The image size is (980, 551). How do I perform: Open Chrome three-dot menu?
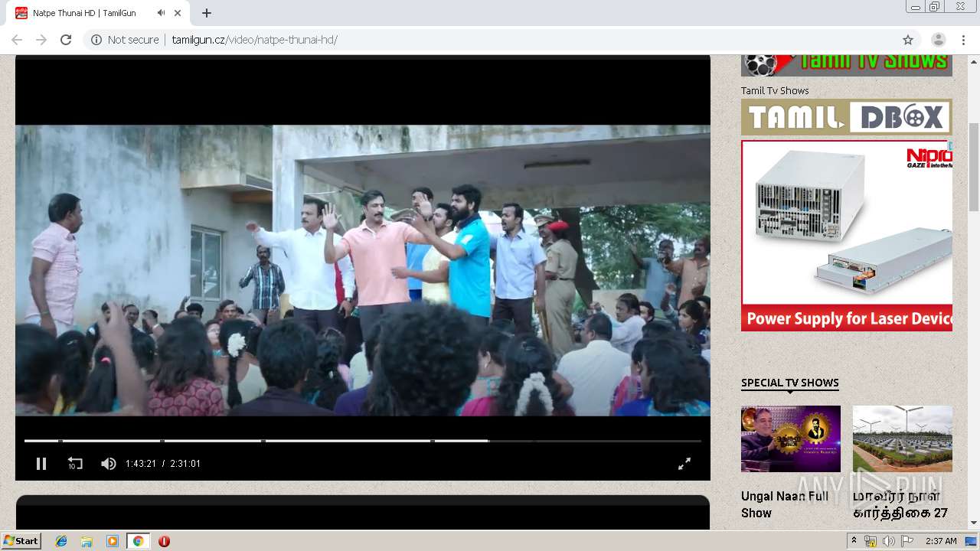pyautogui.click(x=962, y=40)
